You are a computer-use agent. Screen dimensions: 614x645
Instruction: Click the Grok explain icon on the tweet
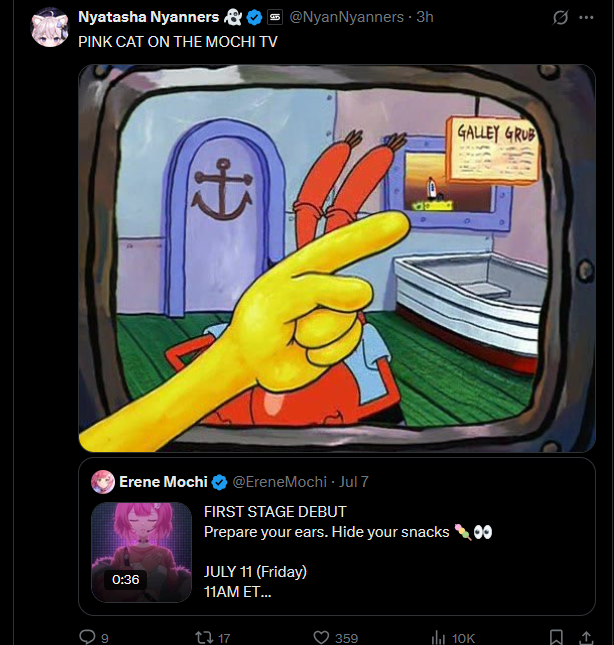560,17
